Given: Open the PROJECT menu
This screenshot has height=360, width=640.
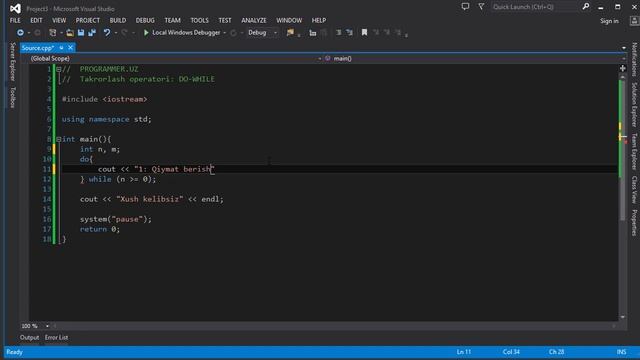Looking at the screenshot, I should [x=87, y=20].
